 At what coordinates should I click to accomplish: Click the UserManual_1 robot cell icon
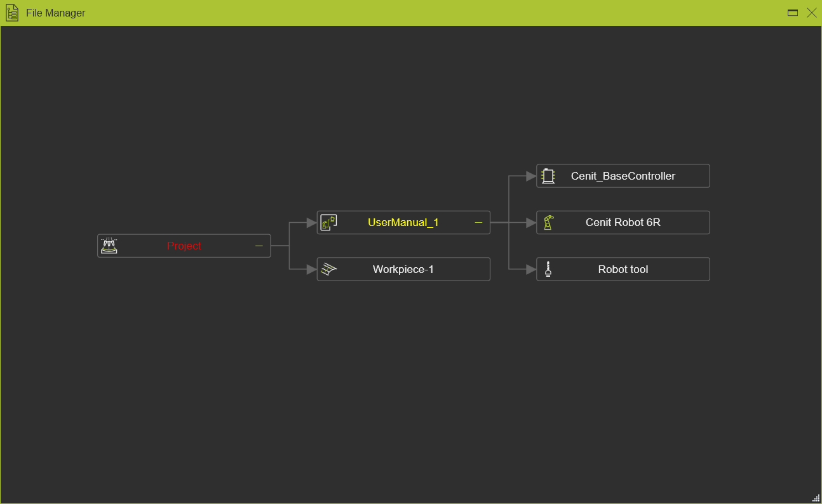(328, 222)
